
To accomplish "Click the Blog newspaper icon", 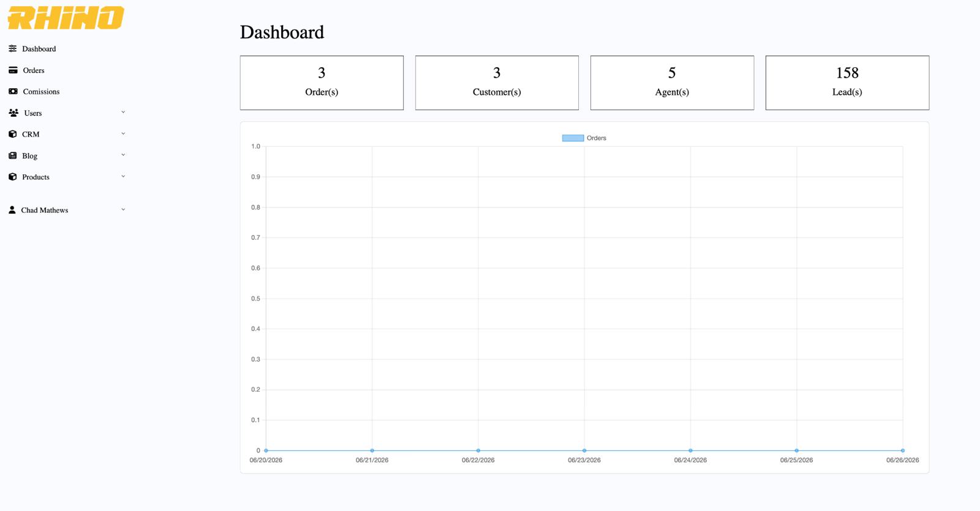I will tap(12, 155).
